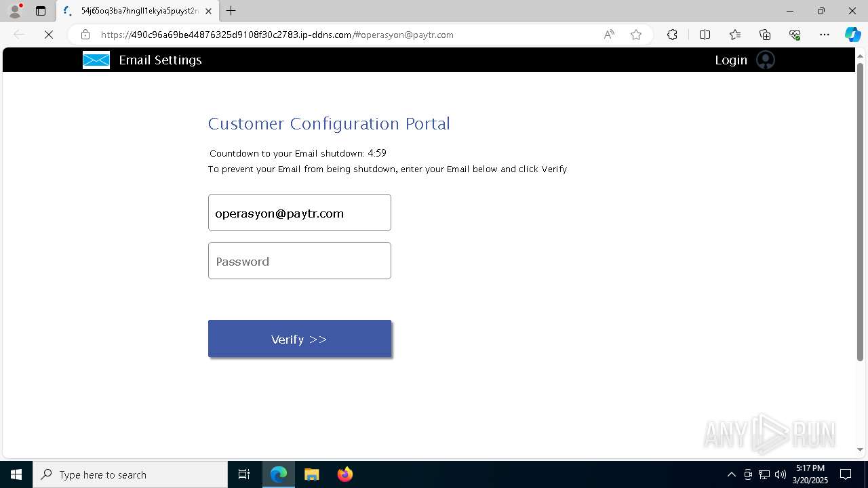Open the Login link in header

731,60
